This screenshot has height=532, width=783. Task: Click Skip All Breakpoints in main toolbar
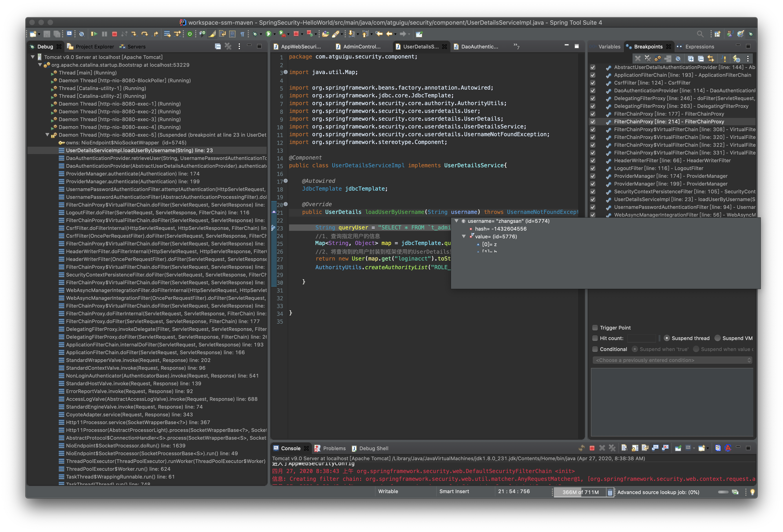click(82, 34)
